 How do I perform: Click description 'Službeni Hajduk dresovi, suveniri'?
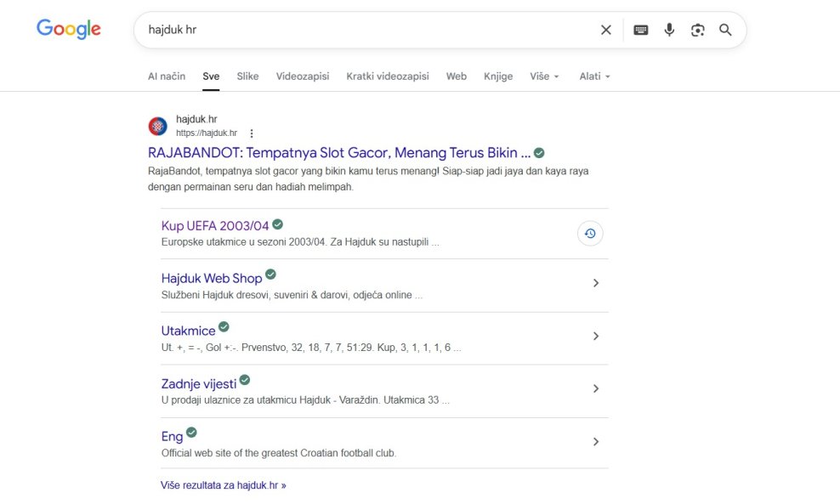click(x=292, y=295)
